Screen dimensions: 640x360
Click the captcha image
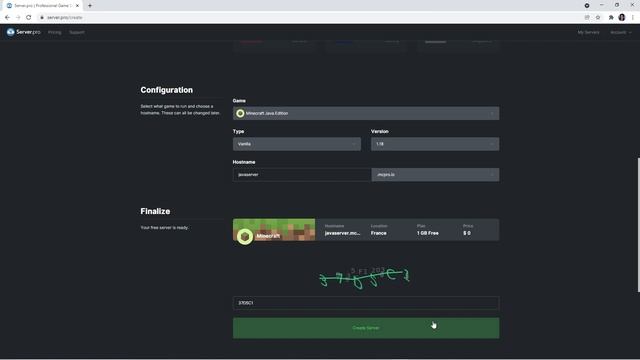[x=364, y=278]
